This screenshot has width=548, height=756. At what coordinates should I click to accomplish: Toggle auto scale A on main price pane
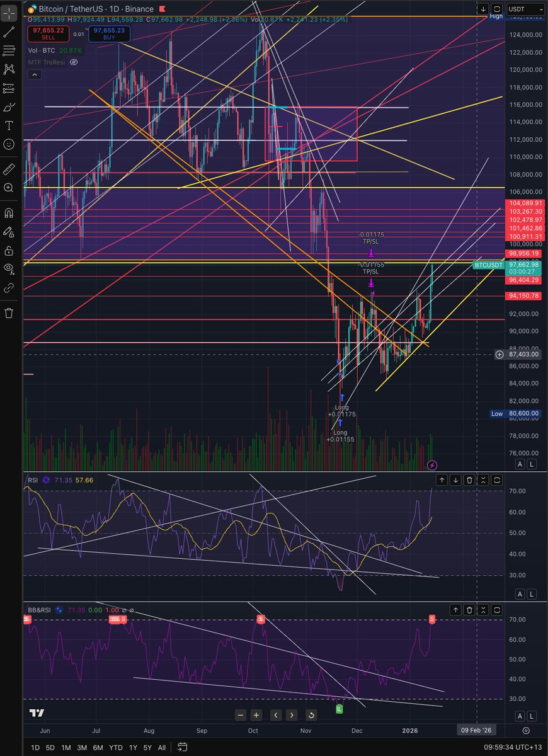520,464
